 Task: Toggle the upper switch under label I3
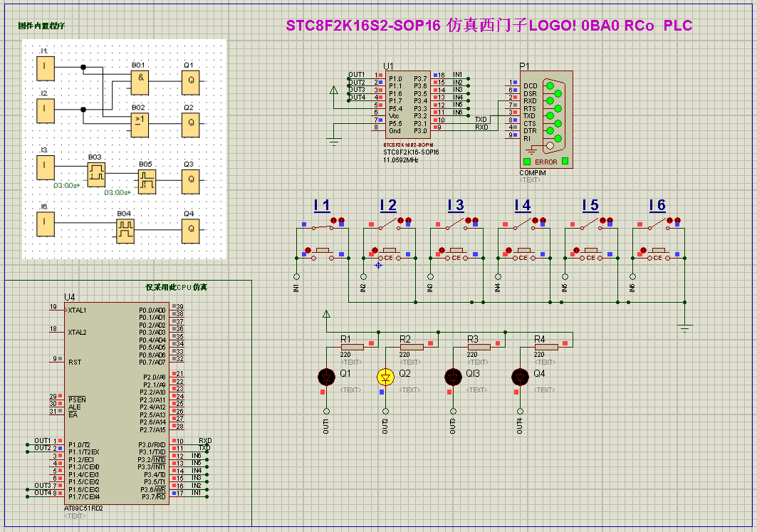click(456, 225)
